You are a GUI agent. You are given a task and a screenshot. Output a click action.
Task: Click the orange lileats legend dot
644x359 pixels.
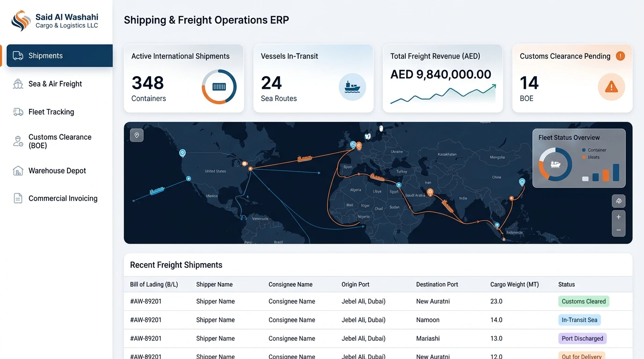pyautogui.click(x=584, y=157)
